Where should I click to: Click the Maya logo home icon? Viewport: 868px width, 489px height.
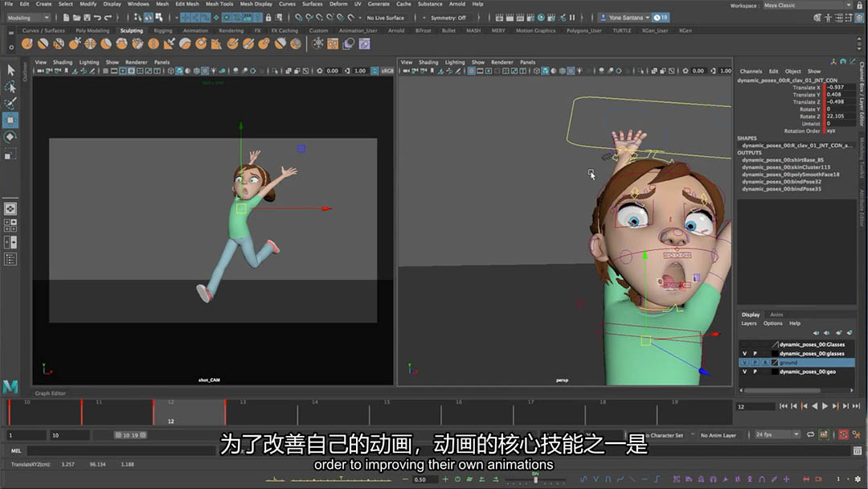tap(10, 387)
